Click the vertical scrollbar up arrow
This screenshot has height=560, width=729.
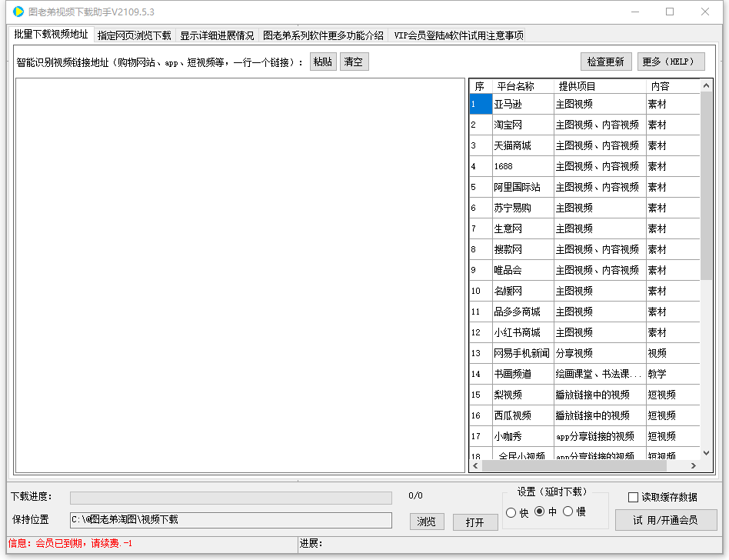coord(706,85)
